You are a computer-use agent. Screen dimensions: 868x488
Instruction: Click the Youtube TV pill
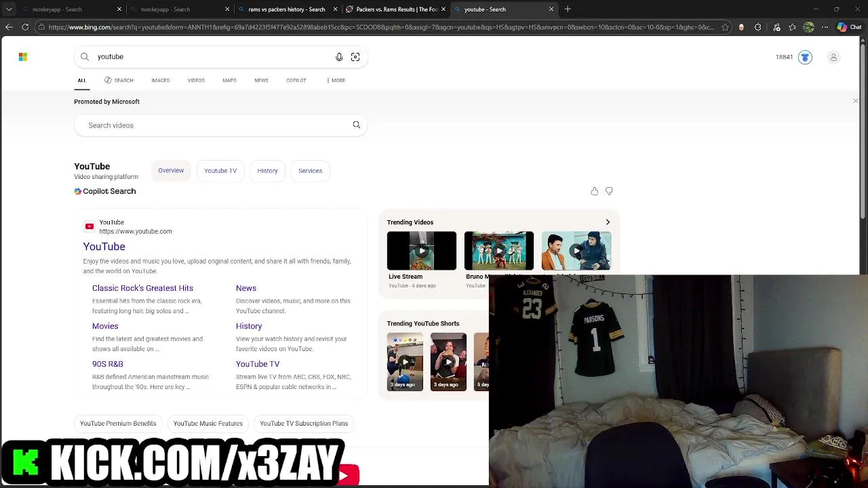click(x=220, y=171)
